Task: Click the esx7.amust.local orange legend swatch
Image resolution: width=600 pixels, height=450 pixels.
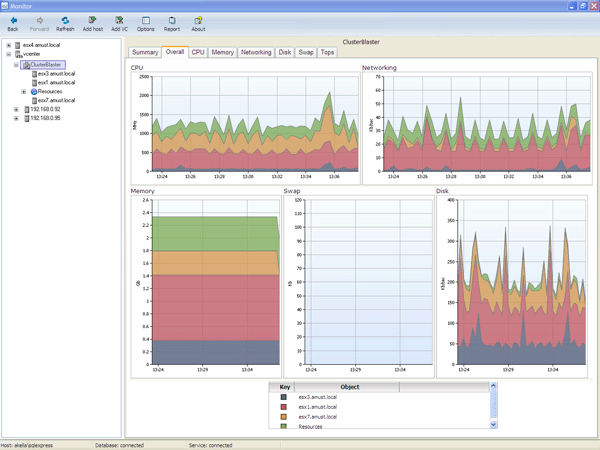Action: click(284, 417)
